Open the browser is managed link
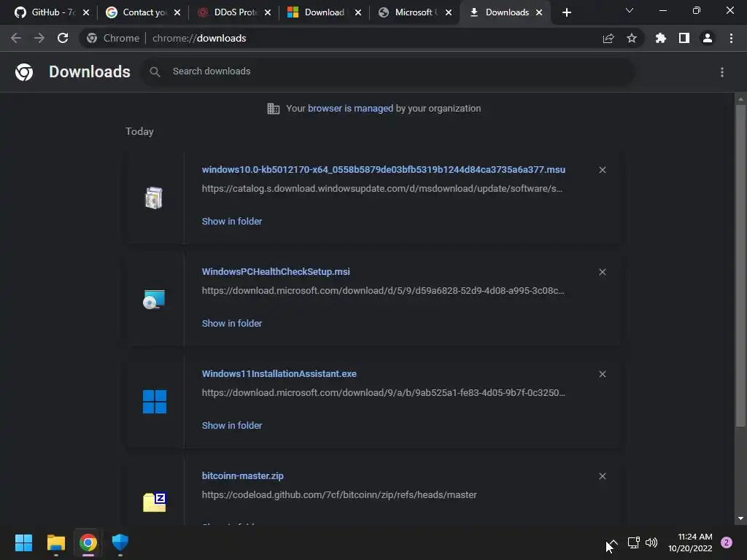This screenshot has width=747, height=560. point(350,108)
